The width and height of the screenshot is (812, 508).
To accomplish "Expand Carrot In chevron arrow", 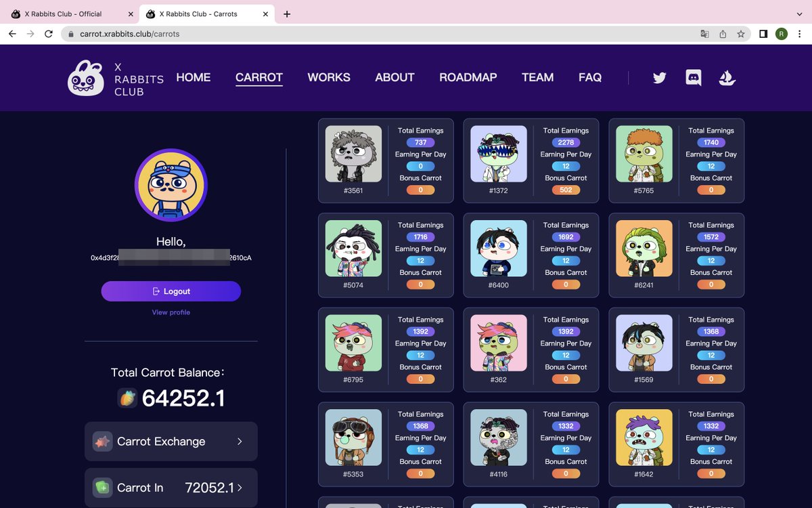I will (x=240, y=488).
